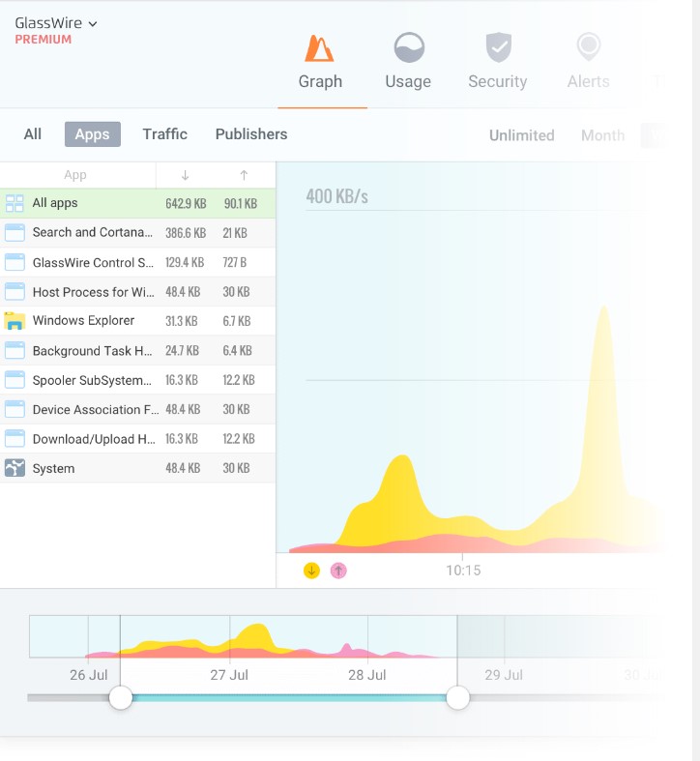Open the GlassWire menu dropdown
Viewport: 700px width, 761px height.
pyautogui.click(x=56, y=23)
